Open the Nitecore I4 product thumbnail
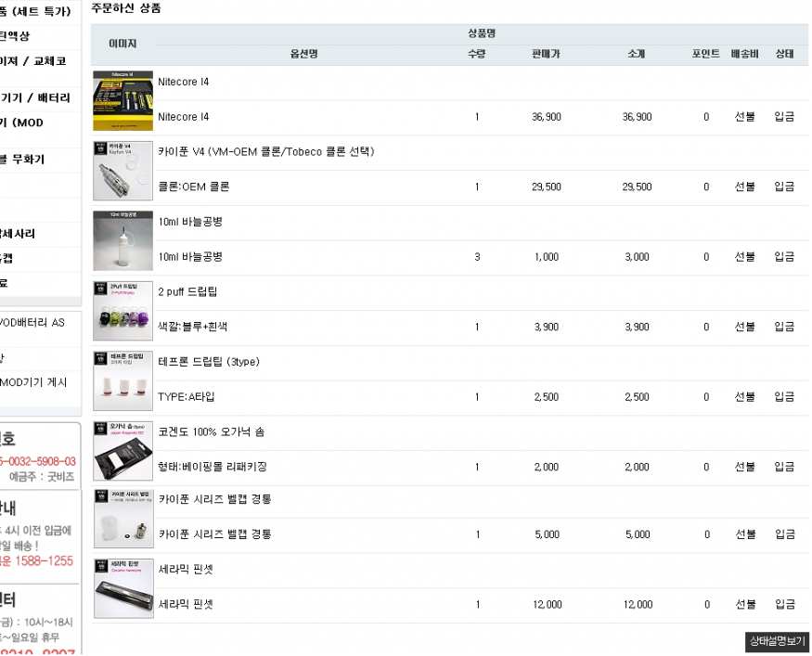Image resolution: width=812 pixels, height=656 pixels. point(123,99)
